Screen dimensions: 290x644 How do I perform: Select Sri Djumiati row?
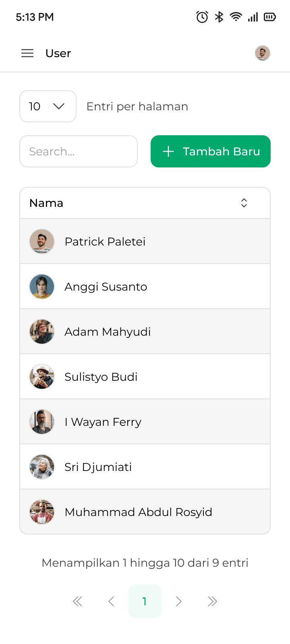pyautogui.click(x=145, y=467)
